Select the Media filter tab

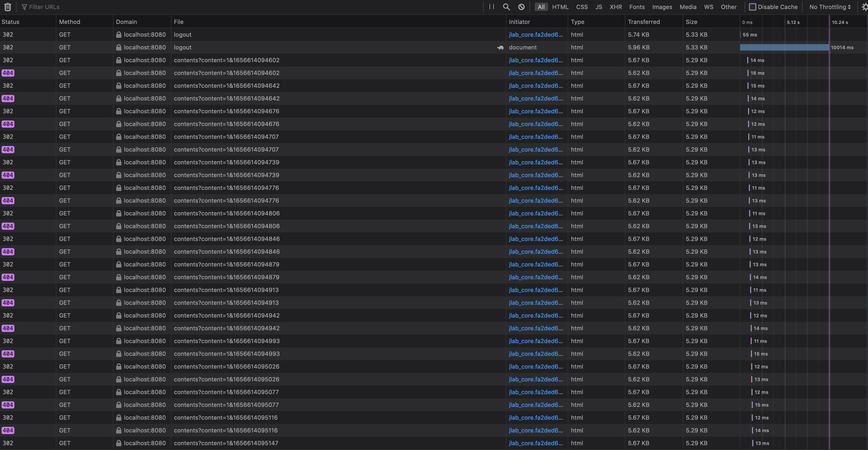(688, 7)
